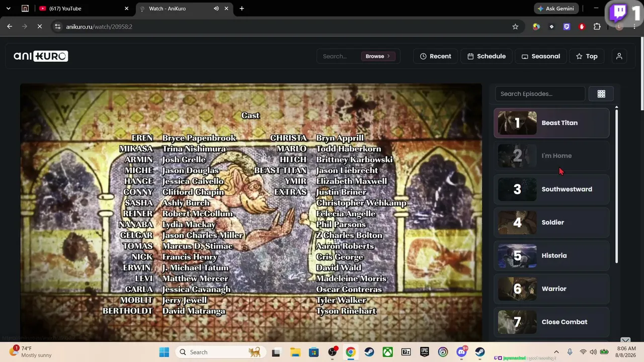Expand the Chrome tab search dropdown
This screenshot has height=362, width=644.
[9, 9]
